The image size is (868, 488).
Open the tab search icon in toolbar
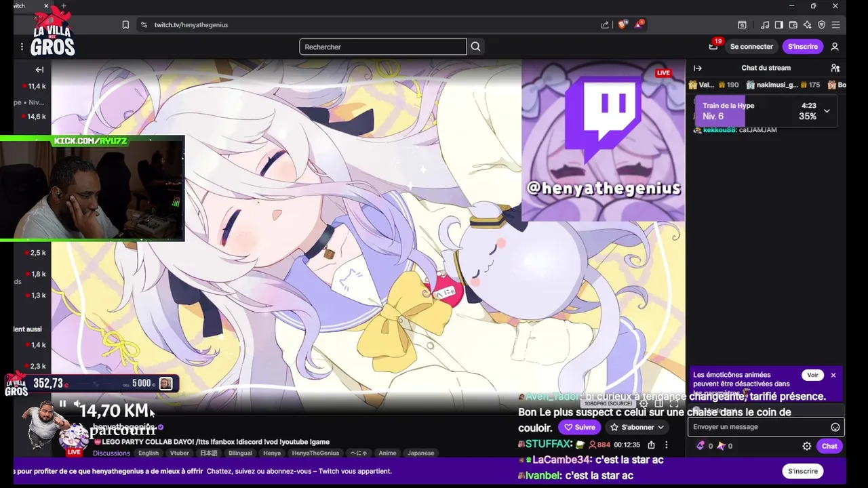[742, 25]
